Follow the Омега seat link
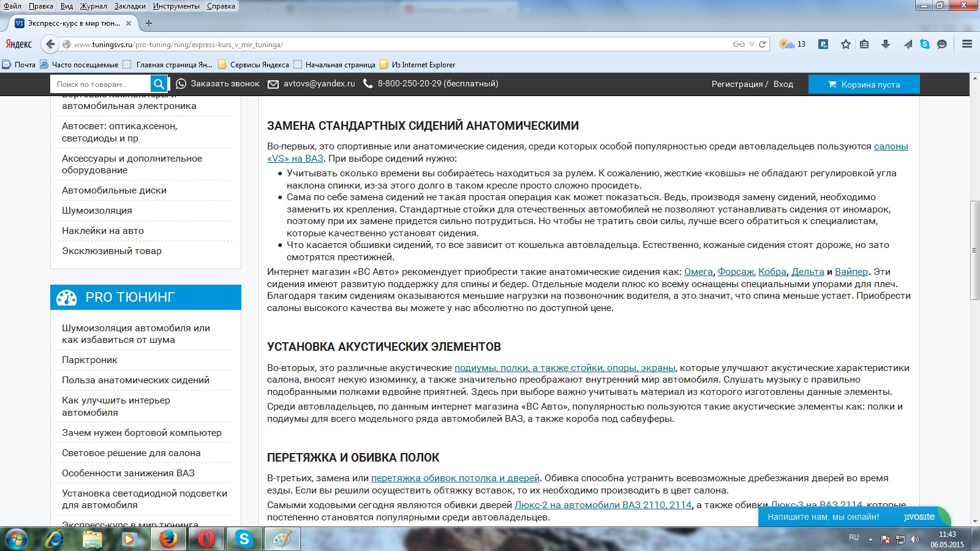The height and width of the screenshot is (551, 980). click(x=698, y=272)
